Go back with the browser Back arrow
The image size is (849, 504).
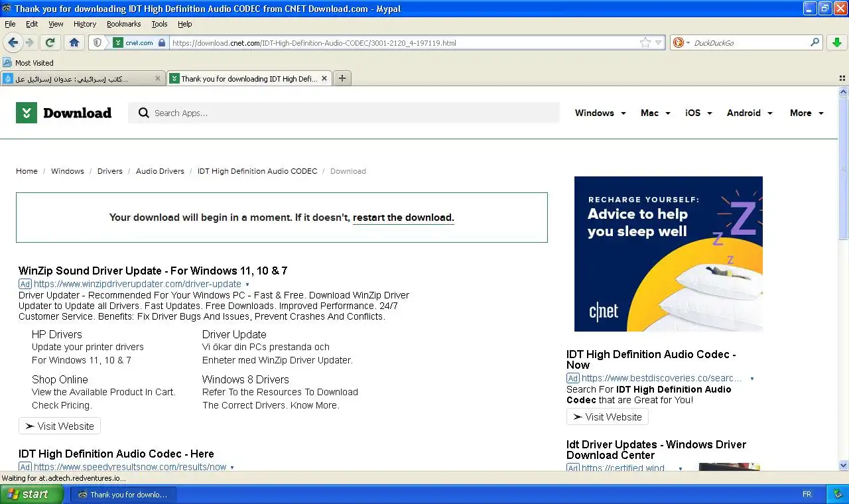(13, 42)
